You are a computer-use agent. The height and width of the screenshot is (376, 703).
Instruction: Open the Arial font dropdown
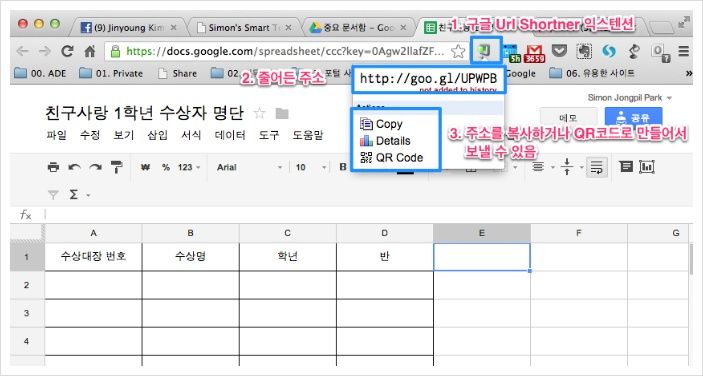click(x=249, y=167)
